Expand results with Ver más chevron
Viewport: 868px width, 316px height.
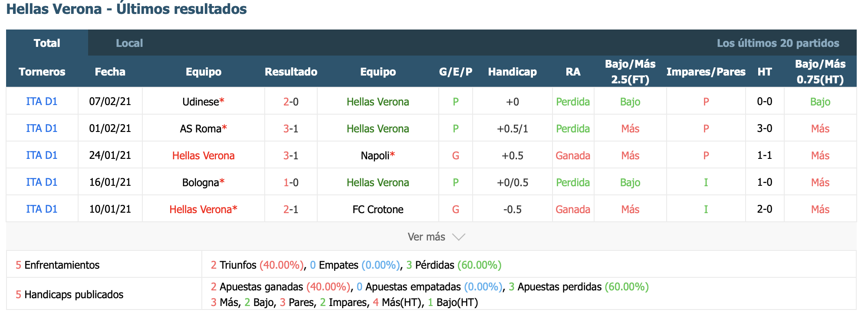[x=458, y=237]
